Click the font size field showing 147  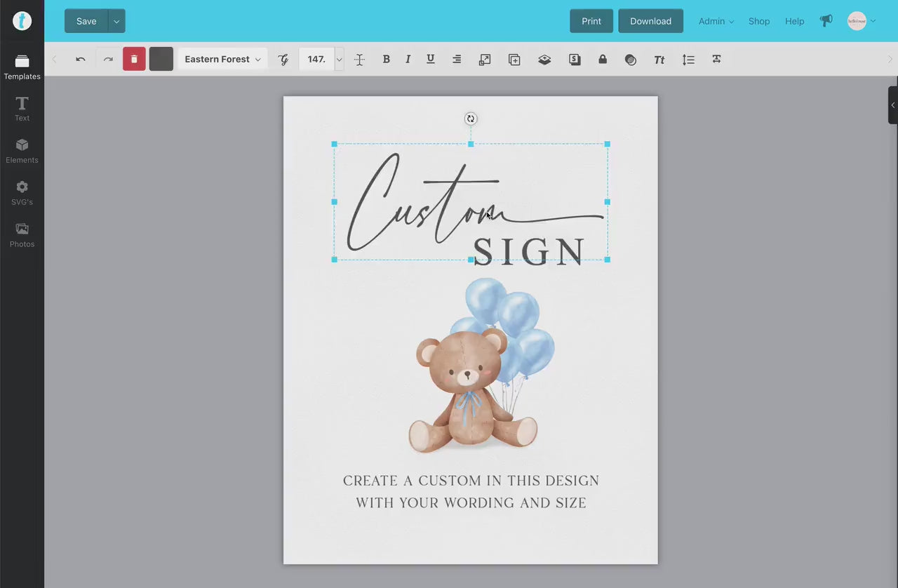(x=316, y=60)
